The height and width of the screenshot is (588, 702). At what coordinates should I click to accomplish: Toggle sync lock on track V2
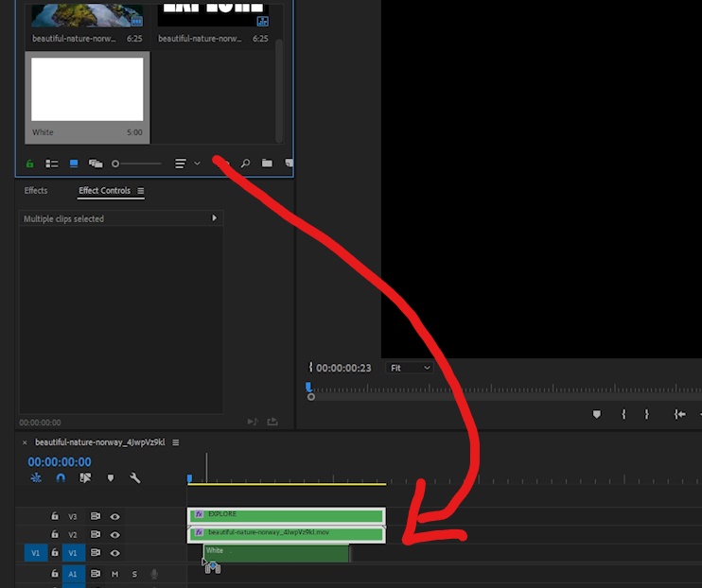tap(96, 534)
